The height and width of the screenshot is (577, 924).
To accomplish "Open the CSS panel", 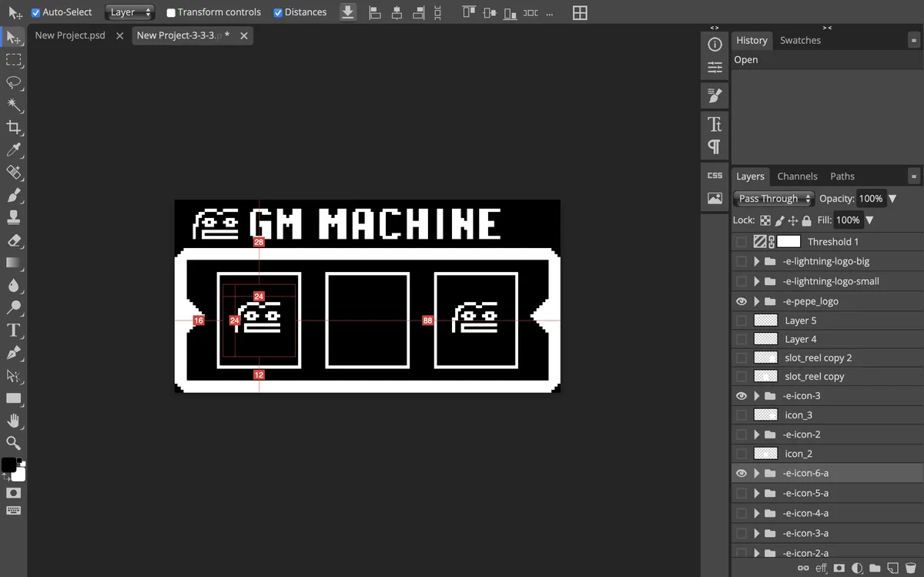I will click(x=715, y=175).
